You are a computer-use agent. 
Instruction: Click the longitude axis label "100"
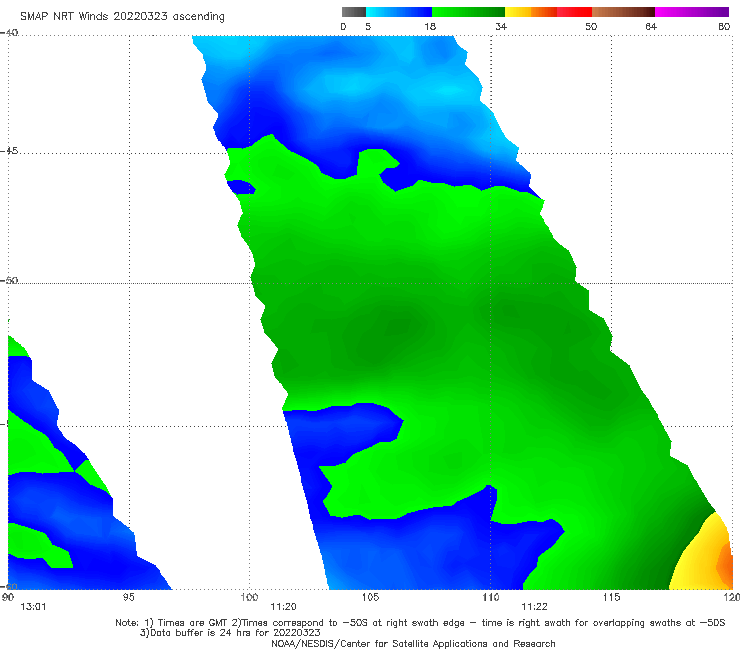249,598
